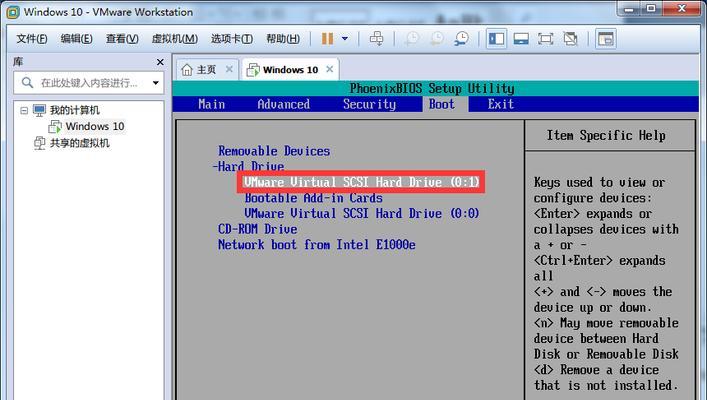
Task: Open the BIOS Advanced menu
Action: pos(284,104)
